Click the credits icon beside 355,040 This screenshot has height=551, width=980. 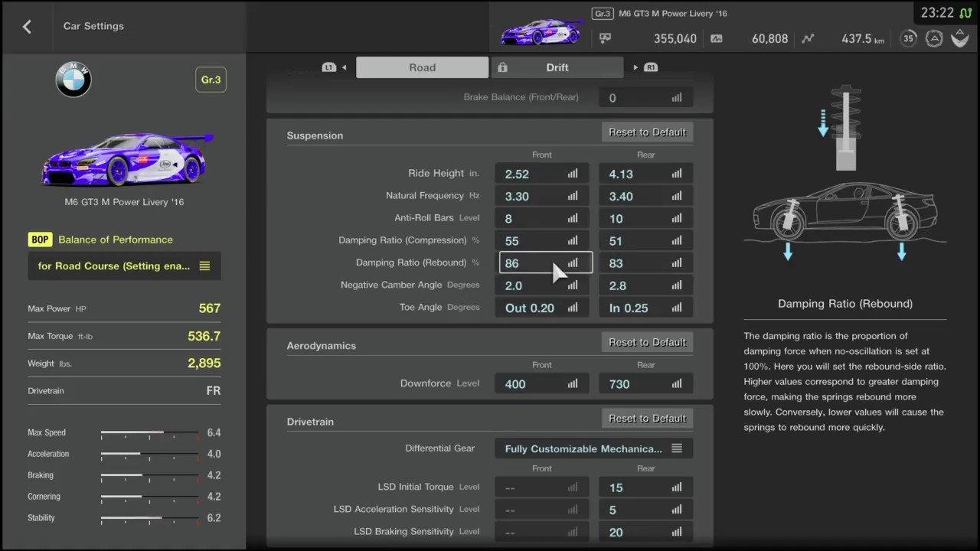(605, 38)
